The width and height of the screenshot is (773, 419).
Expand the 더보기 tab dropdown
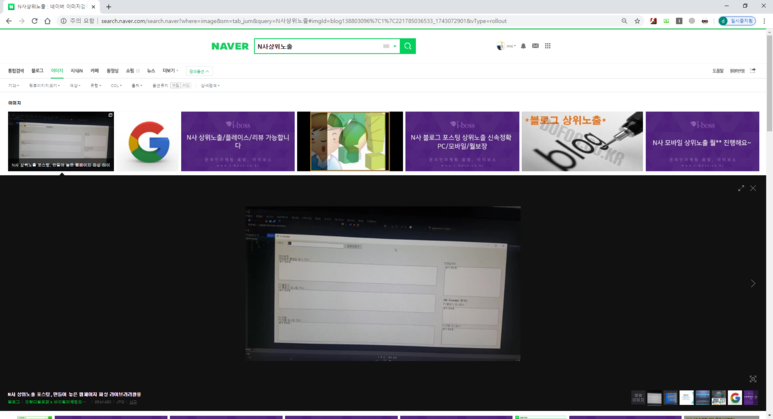pos(170,71)
